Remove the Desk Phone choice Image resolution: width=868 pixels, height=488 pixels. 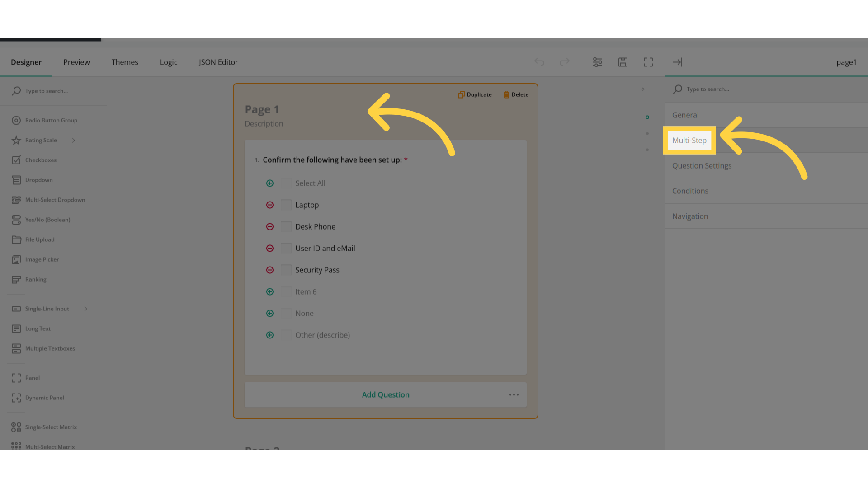tap(270, 227)
